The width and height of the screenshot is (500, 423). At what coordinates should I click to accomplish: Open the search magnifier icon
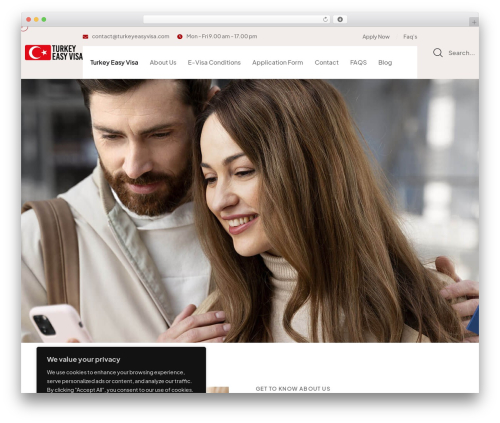click(x=438, y=53)
